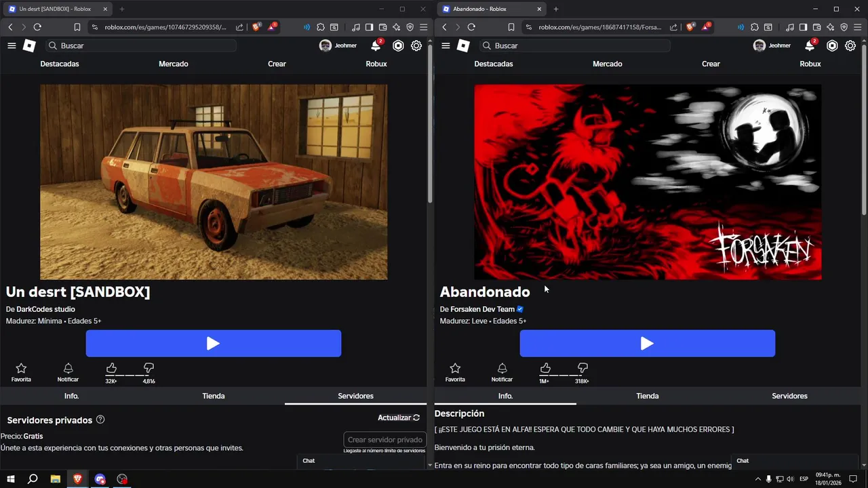This screenshot has height=488, width=868.
Task: Open the Robux icon in the left window header
Action: [x=398, y=45]
